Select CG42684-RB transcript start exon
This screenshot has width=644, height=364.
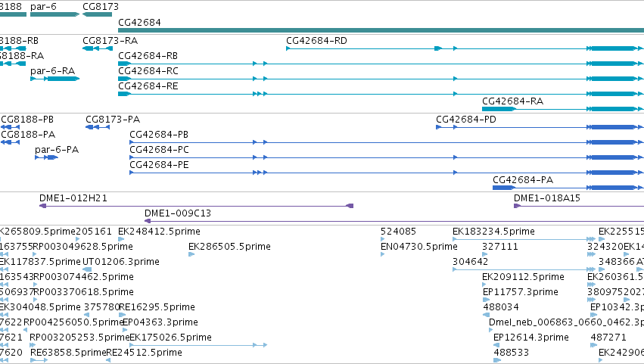(124, 64)
